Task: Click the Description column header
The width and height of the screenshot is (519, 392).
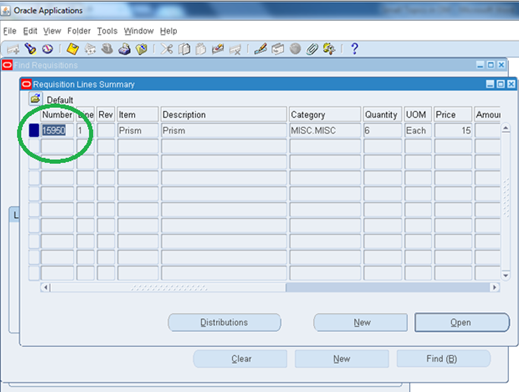Action: 224,114
